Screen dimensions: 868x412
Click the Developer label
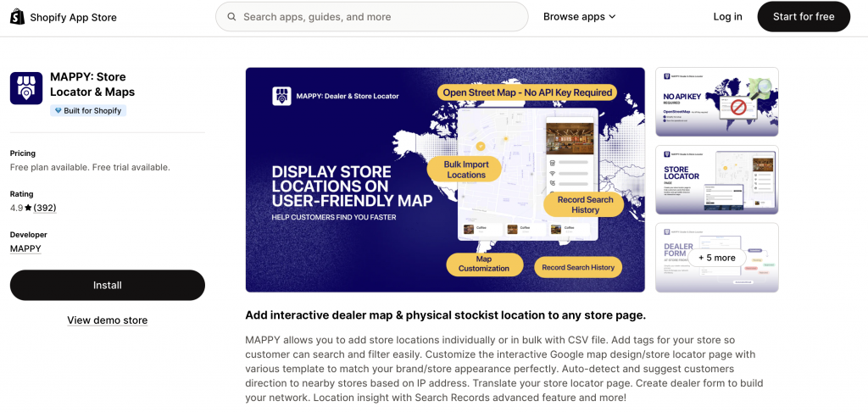click(29, 235)
